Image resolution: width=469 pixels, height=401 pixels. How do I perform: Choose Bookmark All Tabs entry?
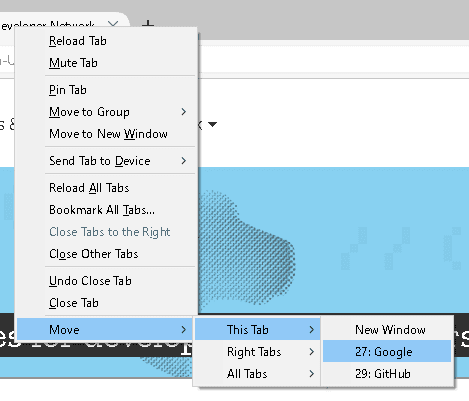point(106,210)
